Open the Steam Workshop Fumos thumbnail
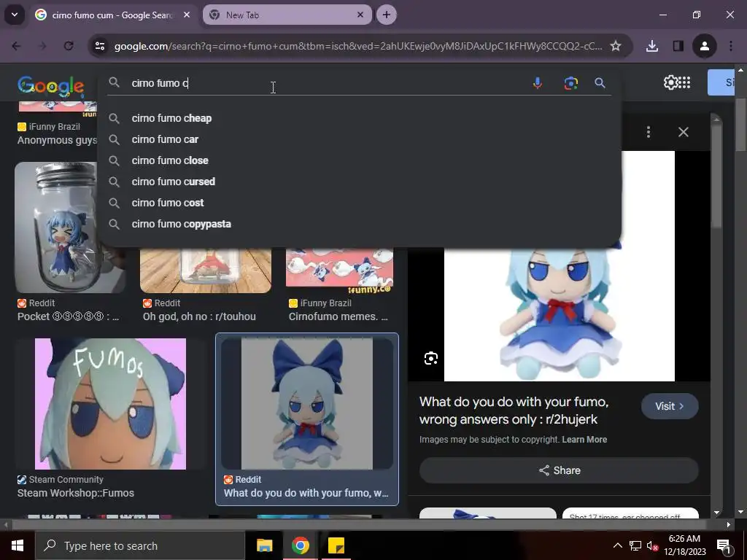 click(111, 404)
